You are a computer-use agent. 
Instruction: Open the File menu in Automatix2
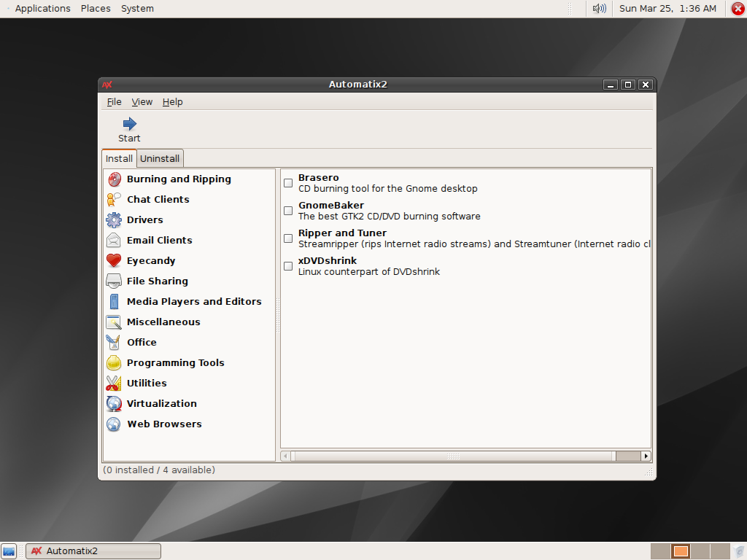point(114,102)
